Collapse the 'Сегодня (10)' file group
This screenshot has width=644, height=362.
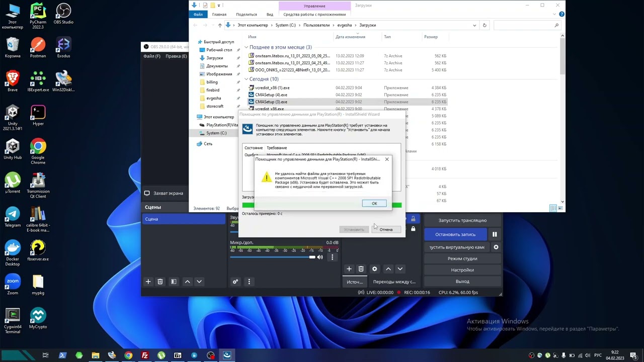coord(247,79)
